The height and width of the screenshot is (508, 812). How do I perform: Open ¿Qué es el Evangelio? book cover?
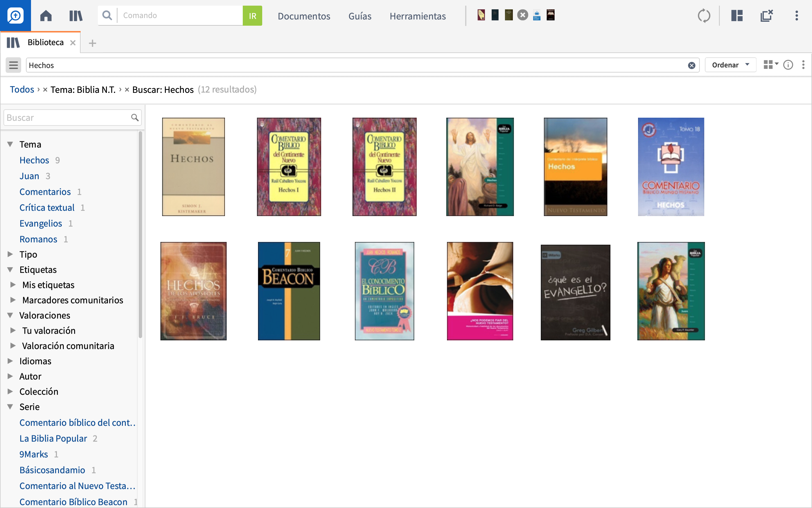(575, 292)
